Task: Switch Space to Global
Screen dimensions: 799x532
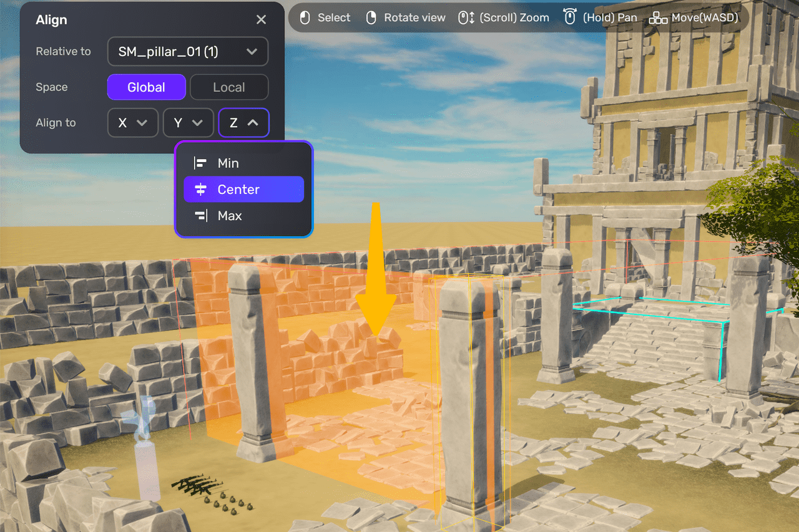Action: (146, 87)
